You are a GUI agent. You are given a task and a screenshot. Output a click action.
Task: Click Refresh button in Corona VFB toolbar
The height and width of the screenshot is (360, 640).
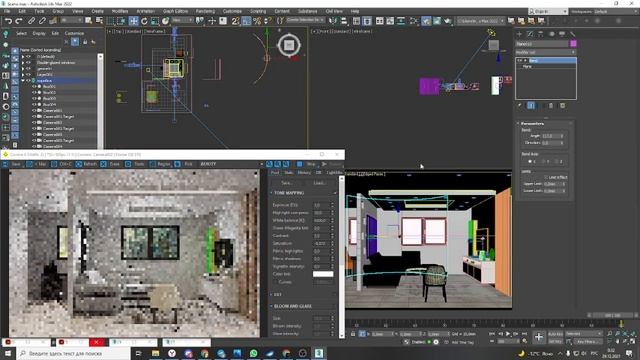coord(86,164)
